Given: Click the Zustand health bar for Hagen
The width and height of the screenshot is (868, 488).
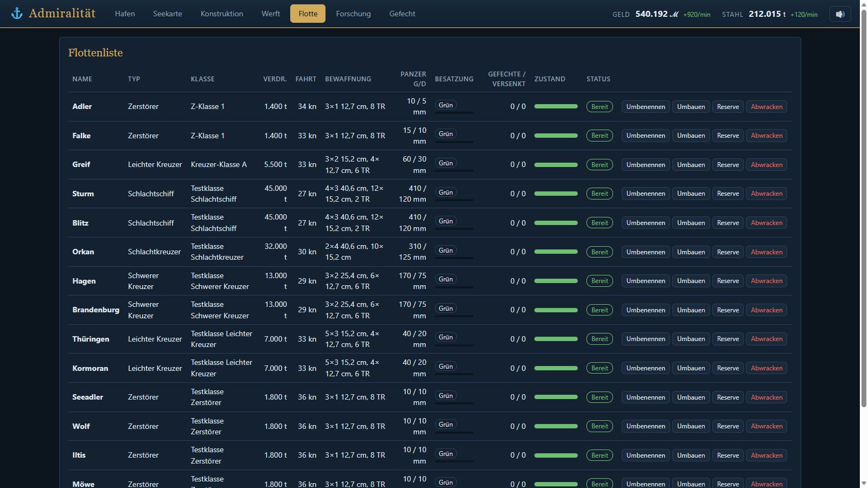Looking at the screenshot, I should point(556,281).
